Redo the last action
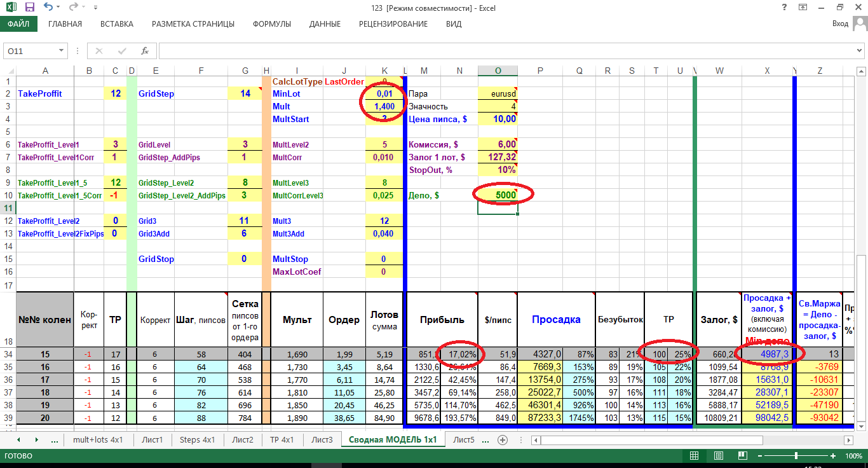Image resolution: width=868 pixels, height=468 pixels. [x=72, y=8]
